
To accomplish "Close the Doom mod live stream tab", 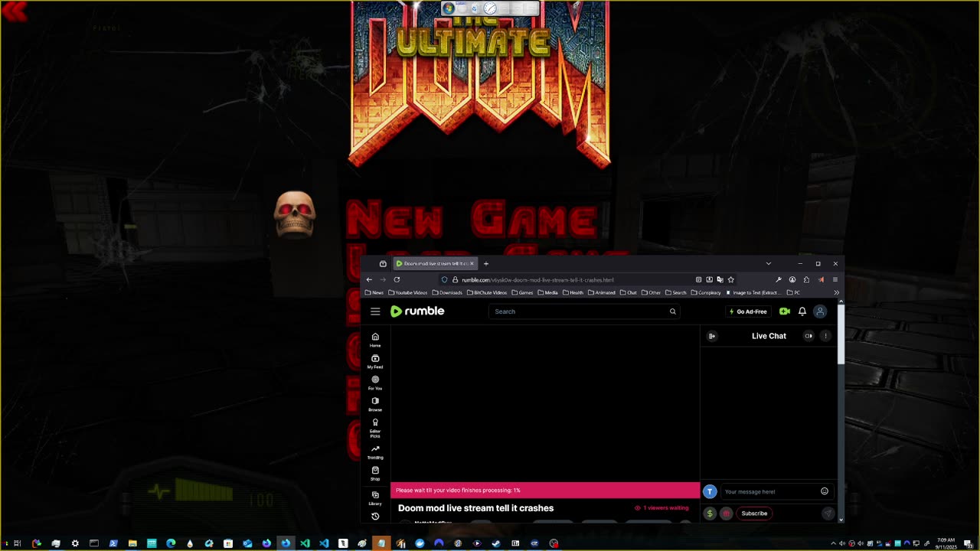I will pyautogui.click(x=472, y=264).
